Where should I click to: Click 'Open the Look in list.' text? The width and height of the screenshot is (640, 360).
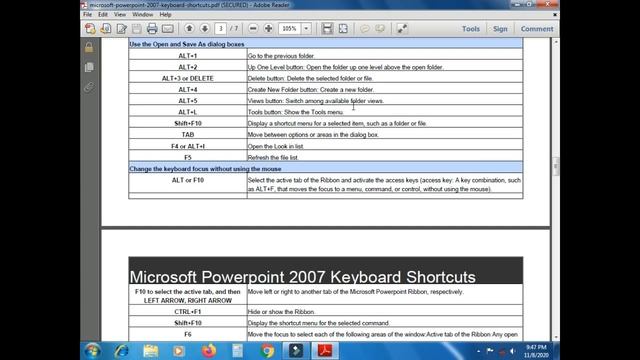276,146
